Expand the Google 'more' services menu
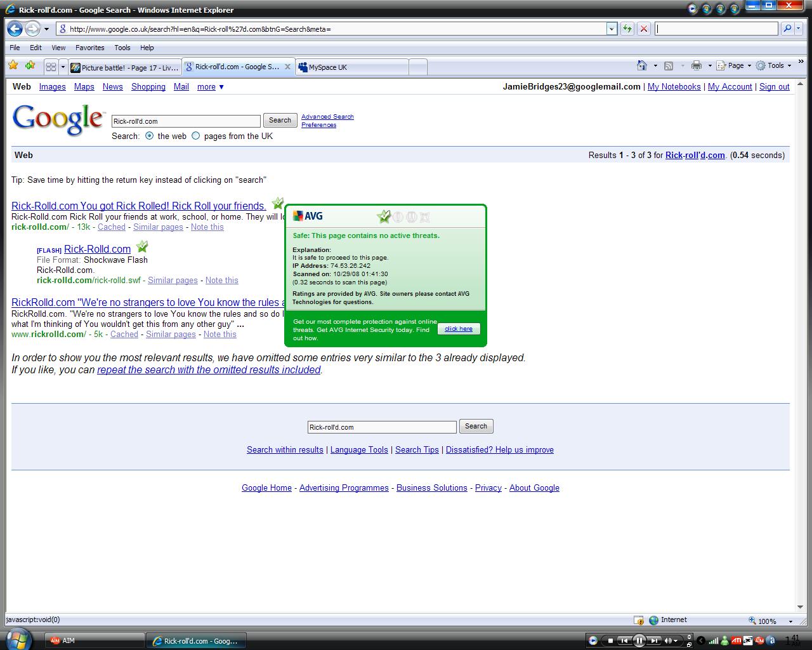This screenshot has width=812, height=650. [211, 87]
